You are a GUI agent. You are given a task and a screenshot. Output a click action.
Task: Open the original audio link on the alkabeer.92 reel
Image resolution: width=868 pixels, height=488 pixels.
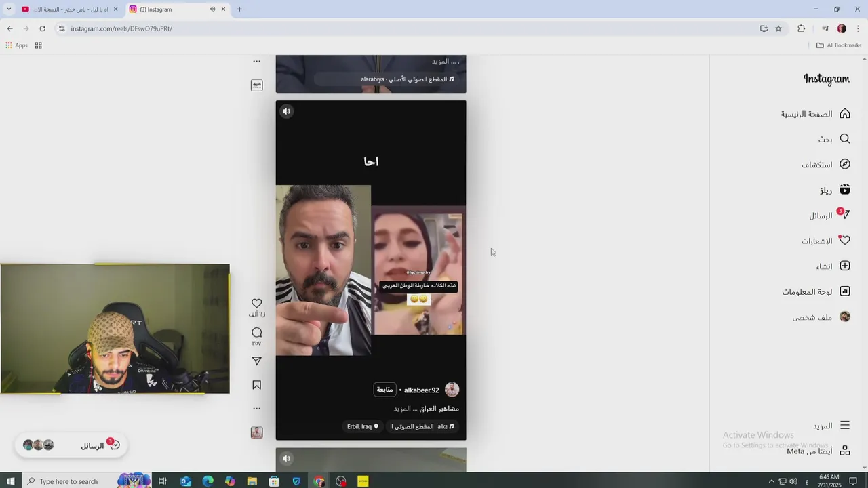422,426
